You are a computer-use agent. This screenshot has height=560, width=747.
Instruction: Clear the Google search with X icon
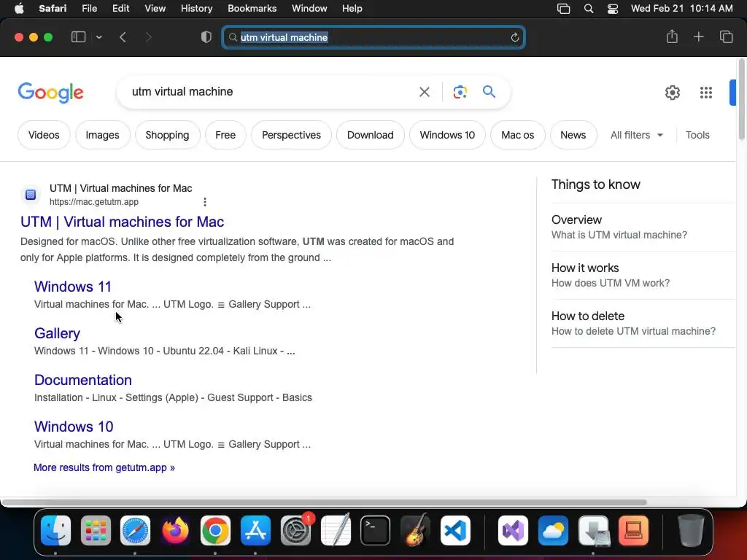tap(424, 91)
